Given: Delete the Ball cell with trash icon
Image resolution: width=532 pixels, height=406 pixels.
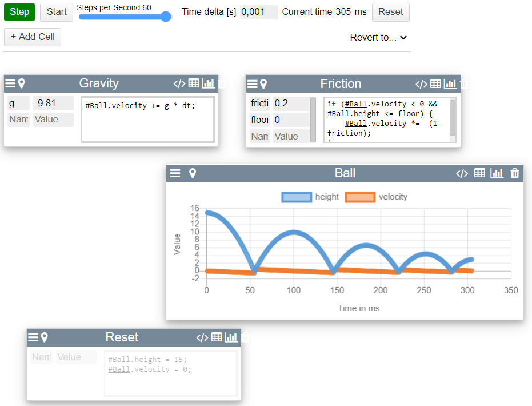Looking at the screenshot, I should point(514,173).
